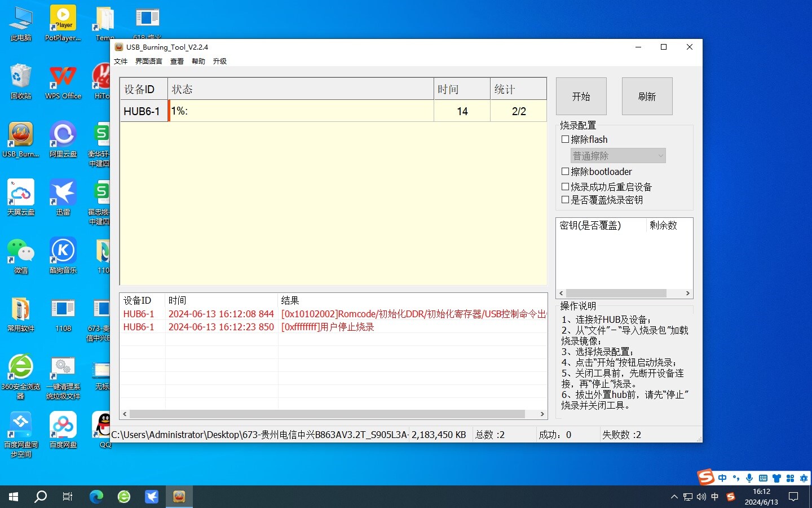812x508 pixels.
Task: Click the right arrow of key list scrollbar
Action: pyautogui.click(x=687, y=293)
